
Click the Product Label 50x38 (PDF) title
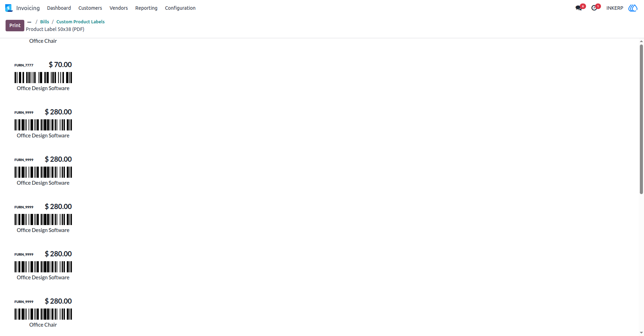point(55,29)
